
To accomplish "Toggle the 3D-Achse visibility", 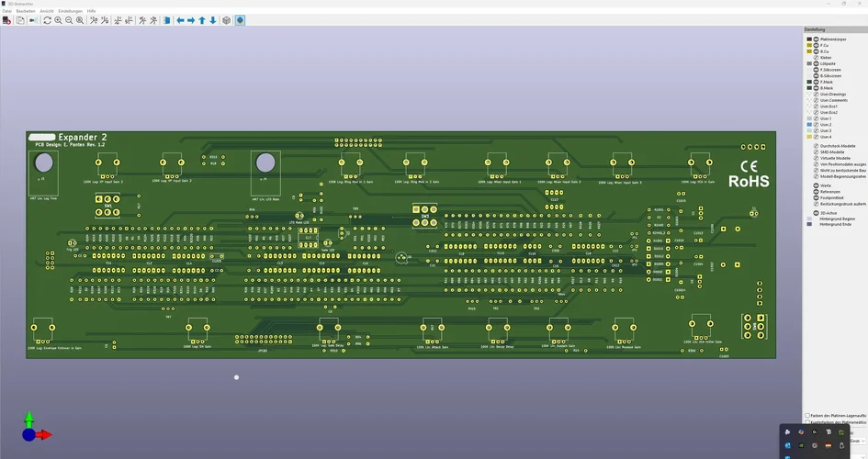I will pos(816,213).
